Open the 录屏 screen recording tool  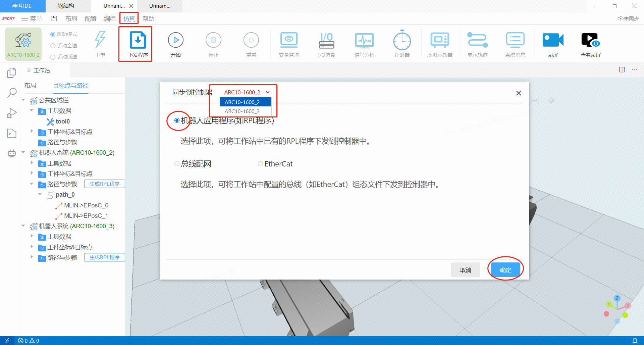click(553, 41)
